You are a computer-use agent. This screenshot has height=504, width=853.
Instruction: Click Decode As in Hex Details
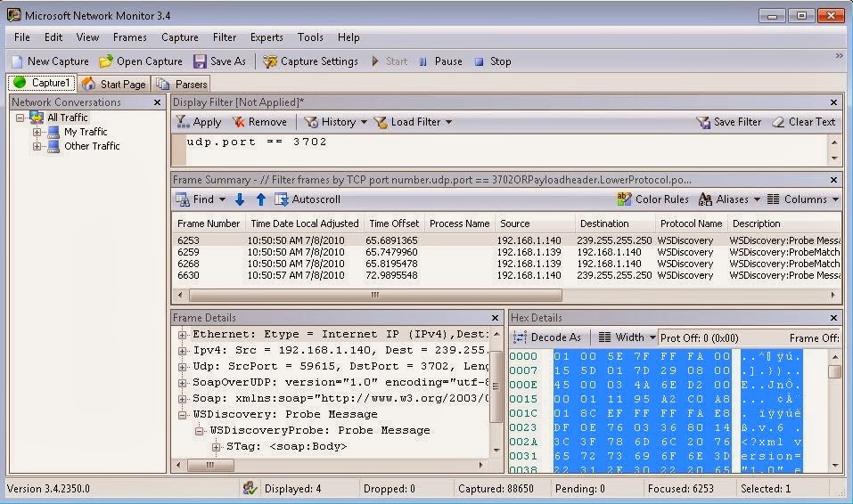547,337
